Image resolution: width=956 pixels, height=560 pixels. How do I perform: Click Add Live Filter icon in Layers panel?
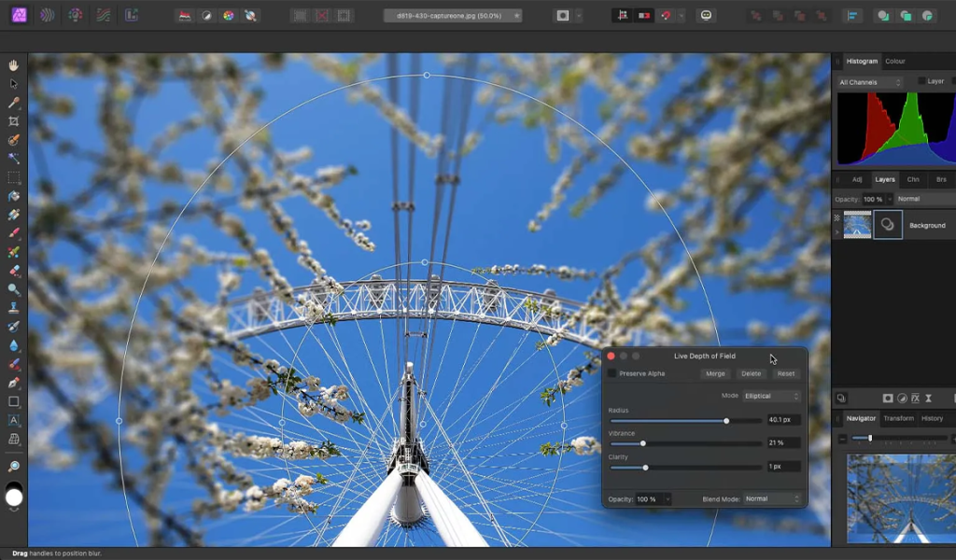click(928, 398)
